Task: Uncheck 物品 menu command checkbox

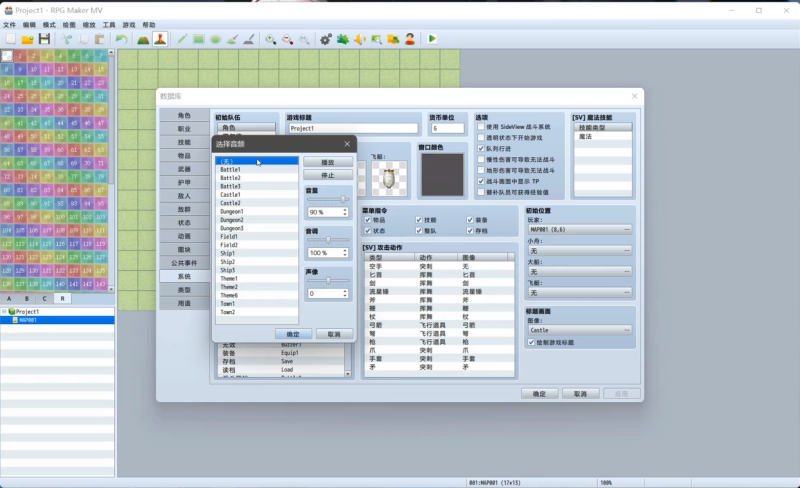Action: click(x=368, y=220)
